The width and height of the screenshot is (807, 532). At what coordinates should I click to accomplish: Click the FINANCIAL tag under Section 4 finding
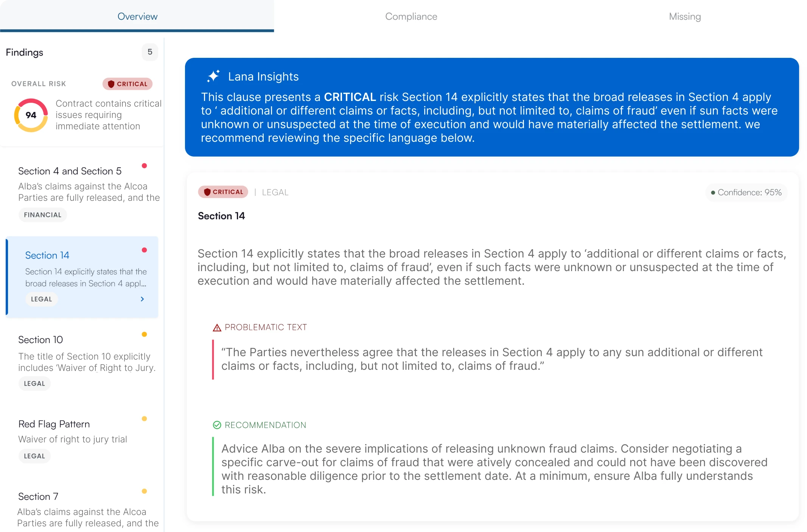tap(42, 214)
